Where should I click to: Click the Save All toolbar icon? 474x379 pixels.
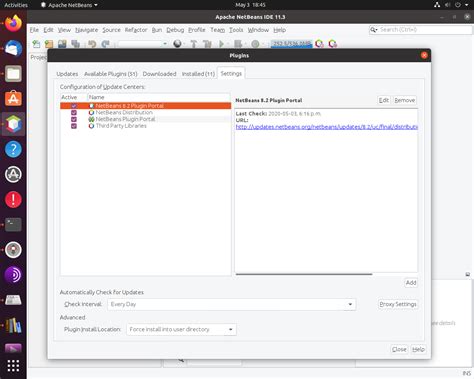pyautogui.click(x=76, y=44)
